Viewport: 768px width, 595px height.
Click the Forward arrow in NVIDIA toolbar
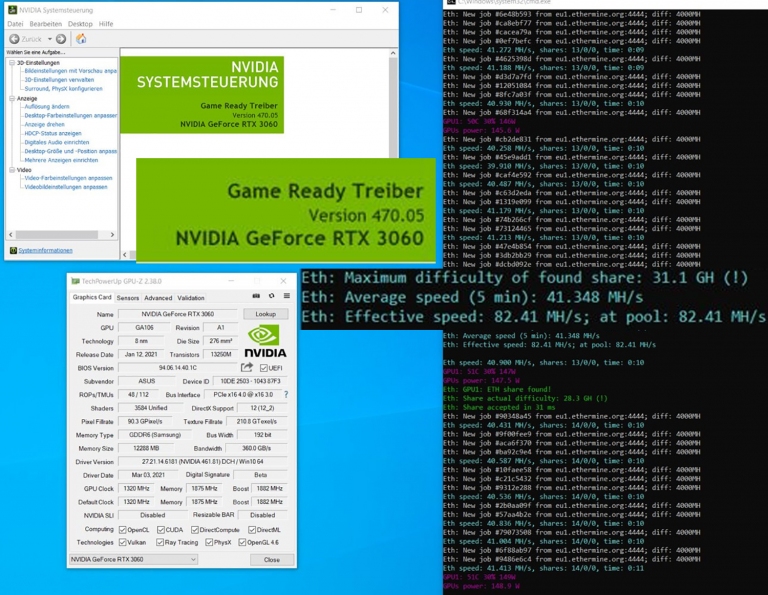click(61, 39)
